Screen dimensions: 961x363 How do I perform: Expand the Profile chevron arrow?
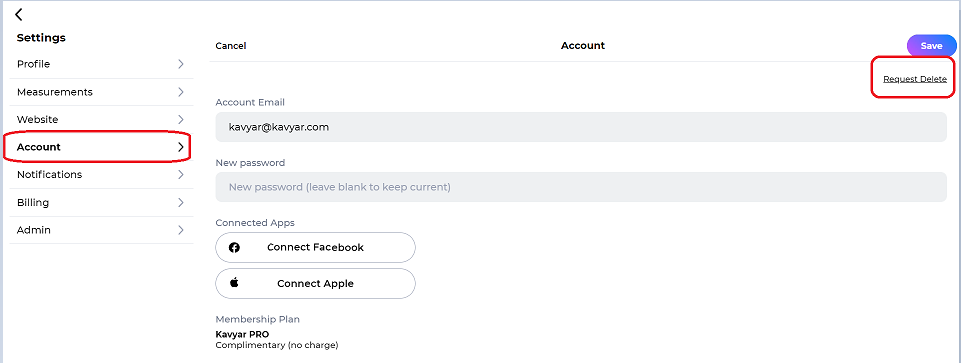181,64
